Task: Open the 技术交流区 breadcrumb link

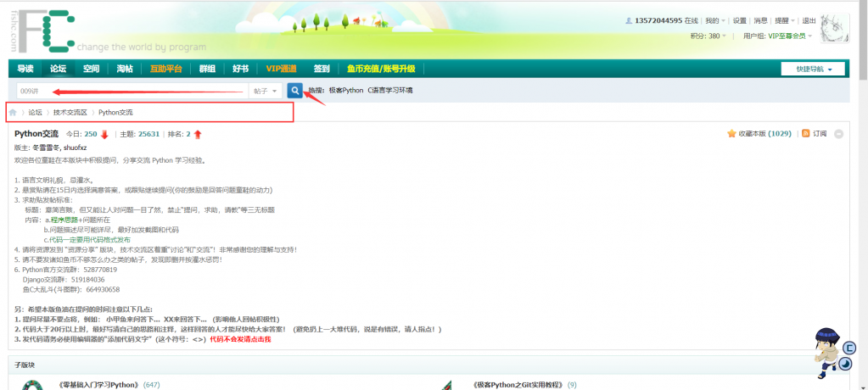Action: pyautogui.click(x=70, y=112)
